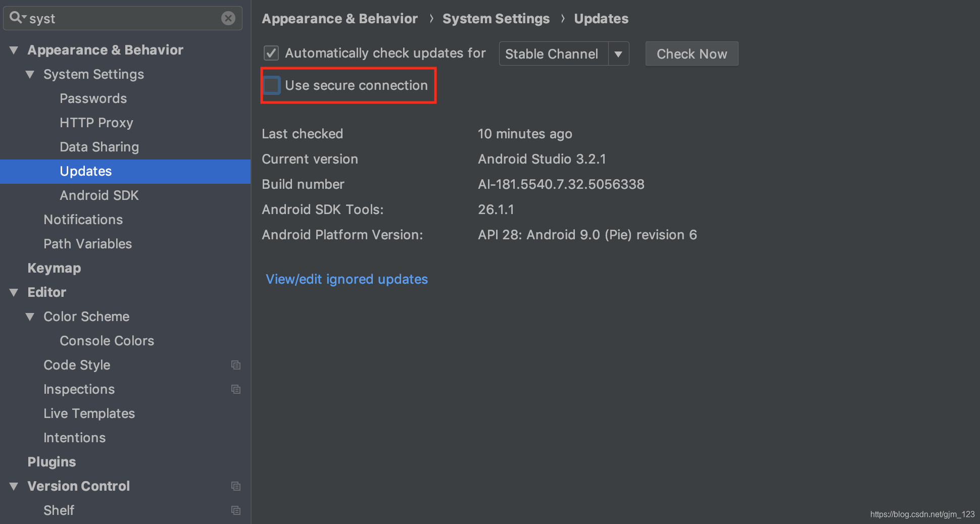This screenshot has width=980, height=524.
Task: Click Appearance & Behavior in breadcrumb
Action: click(x=339, y=19)
